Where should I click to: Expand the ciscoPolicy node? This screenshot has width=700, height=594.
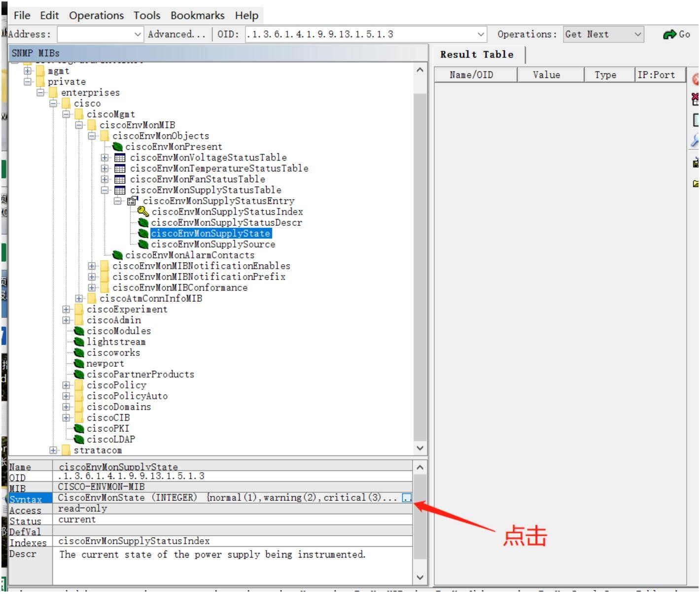pos(66,385)
